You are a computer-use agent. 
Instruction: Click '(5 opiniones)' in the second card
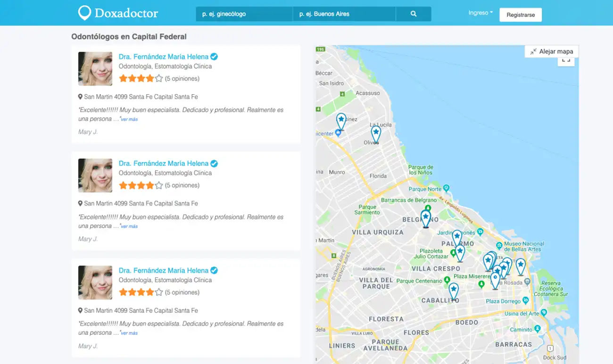[x=182, y=186]
